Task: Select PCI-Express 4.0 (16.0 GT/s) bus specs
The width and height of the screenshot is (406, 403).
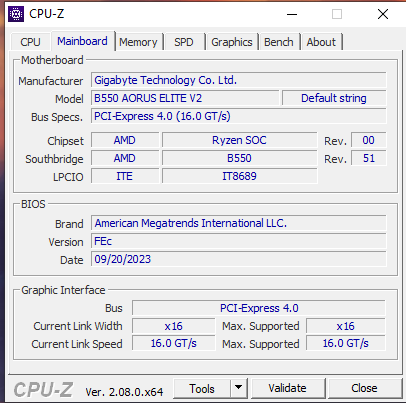Action: (x=239, y=116)
